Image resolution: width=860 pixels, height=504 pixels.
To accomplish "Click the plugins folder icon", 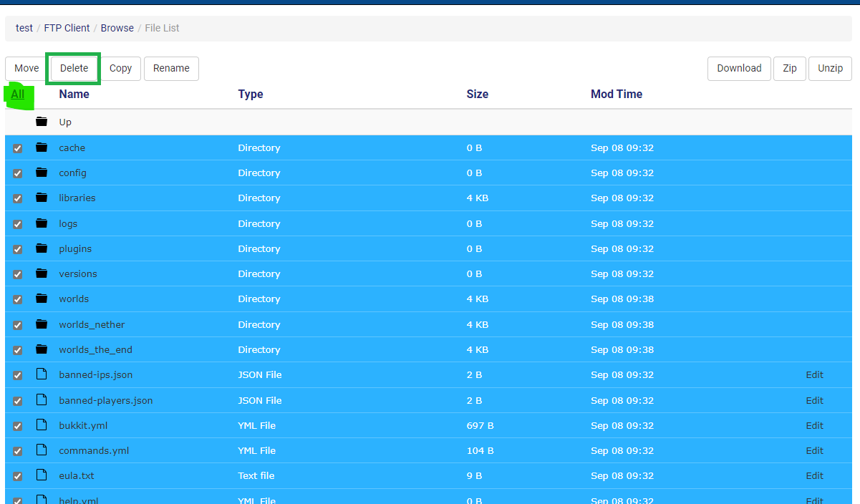I will [x=42, y=248].
